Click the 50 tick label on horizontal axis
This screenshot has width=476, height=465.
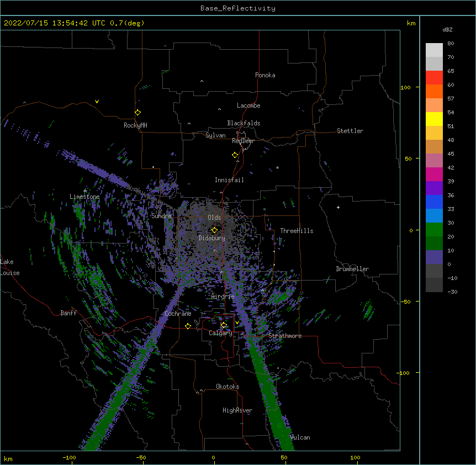[x=284, y=457]
